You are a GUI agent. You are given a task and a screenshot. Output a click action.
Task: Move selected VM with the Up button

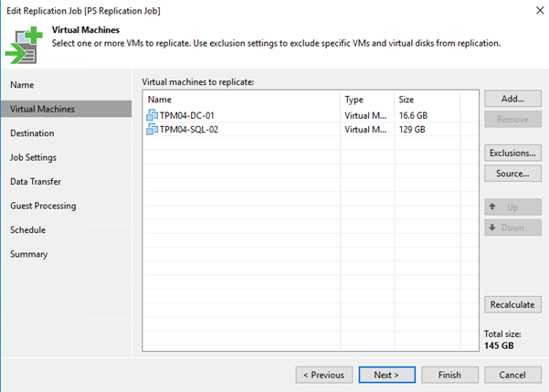click(x=512, y=207)
